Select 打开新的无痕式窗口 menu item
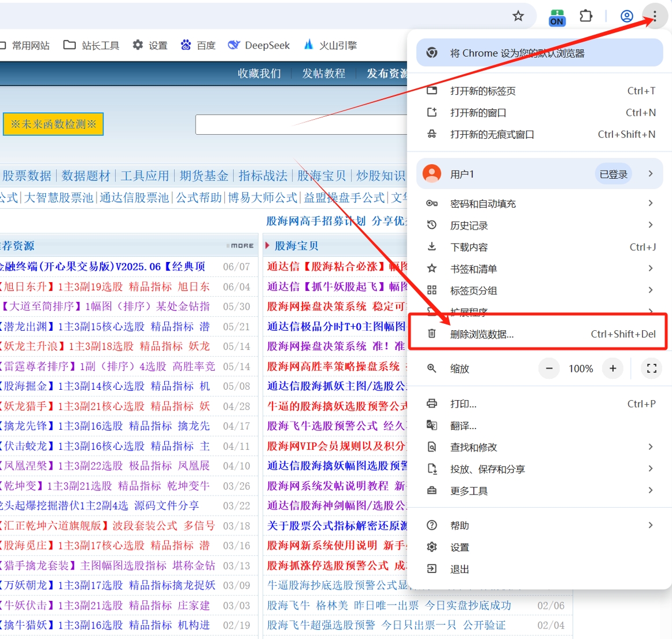Viewport: 672px width, 639px height. coord(540,135)
